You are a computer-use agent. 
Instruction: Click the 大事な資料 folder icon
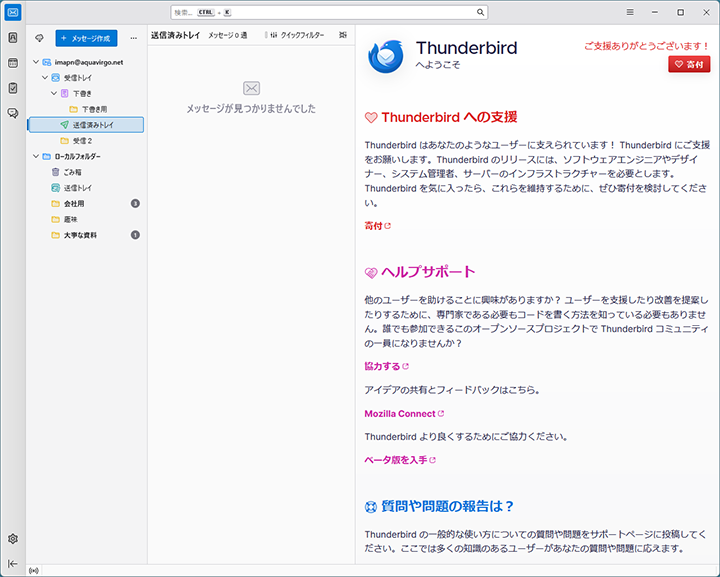pos(56,235)
